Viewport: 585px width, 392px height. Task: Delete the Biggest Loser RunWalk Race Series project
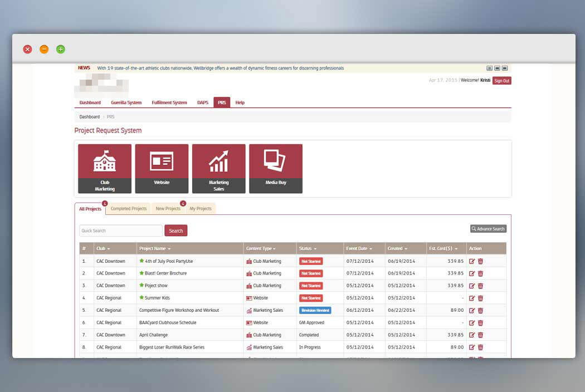(480, 347)
